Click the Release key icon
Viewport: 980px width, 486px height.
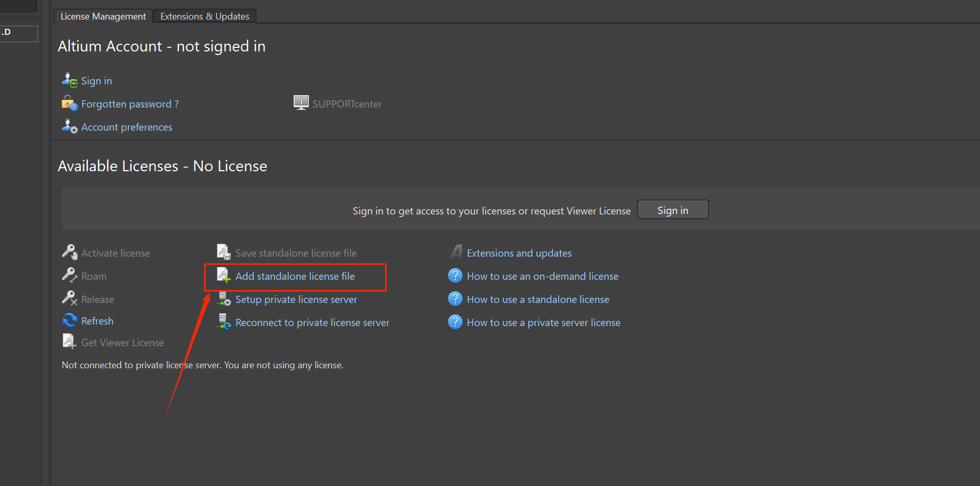click(69, 298)
